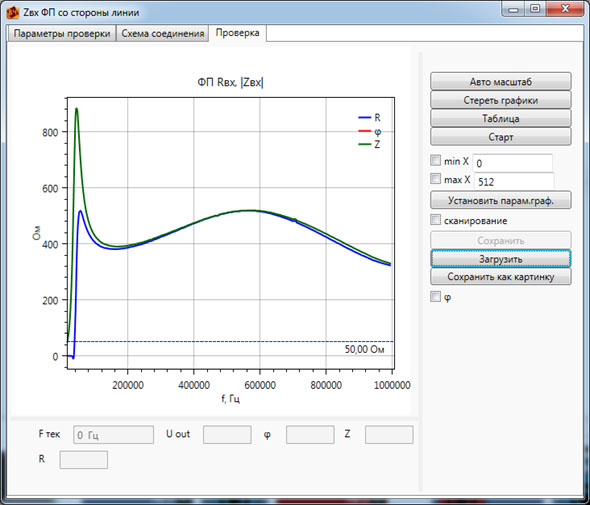The width and height of the screenshot is (590, 505).
Task: Click the blue R legend marker
Action: pos(365,118)
